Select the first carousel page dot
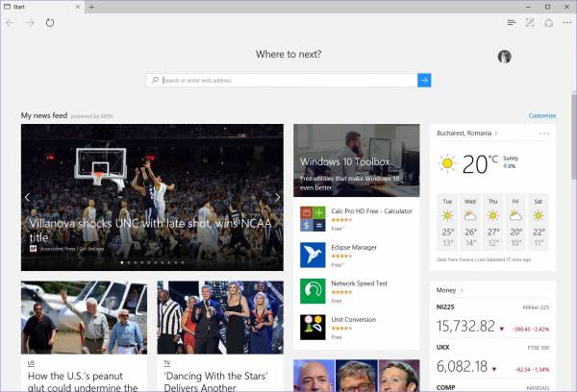 122,262
